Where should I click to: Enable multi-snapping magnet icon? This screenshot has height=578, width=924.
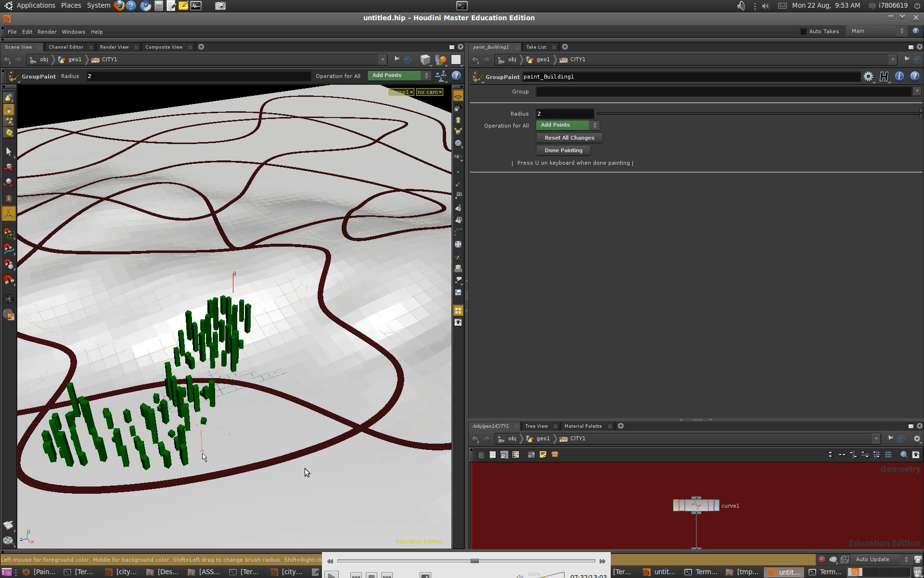tap(9, 279)
